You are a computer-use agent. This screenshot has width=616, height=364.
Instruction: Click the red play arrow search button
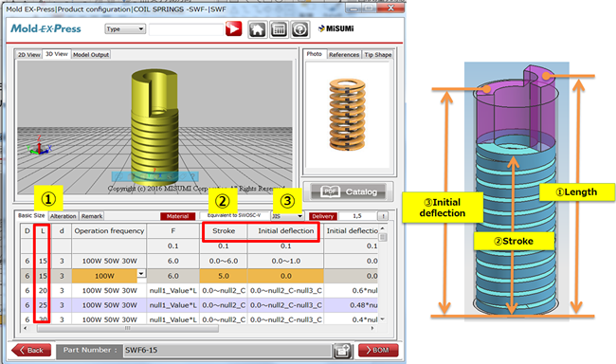point(233,28)
